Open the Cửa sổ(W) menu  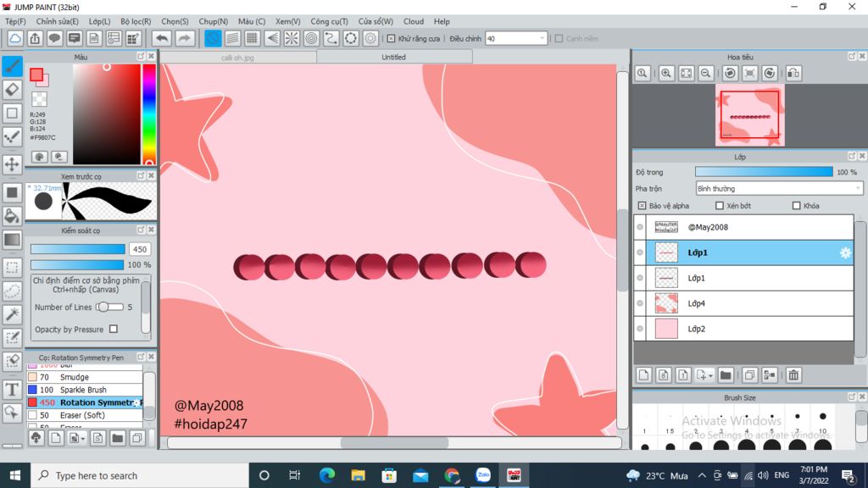[x=376, y=21]
